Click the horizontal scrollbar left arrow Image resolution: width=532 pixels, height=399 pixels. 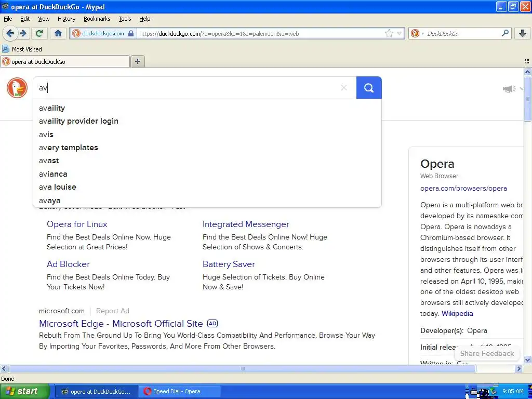4,368
